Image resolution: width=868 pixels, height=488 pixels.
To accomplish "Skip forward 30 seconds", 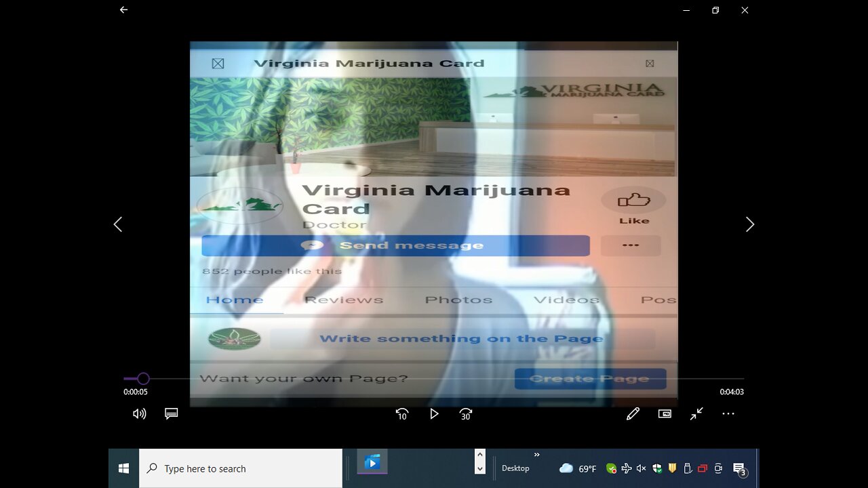I will click(466, 414).
